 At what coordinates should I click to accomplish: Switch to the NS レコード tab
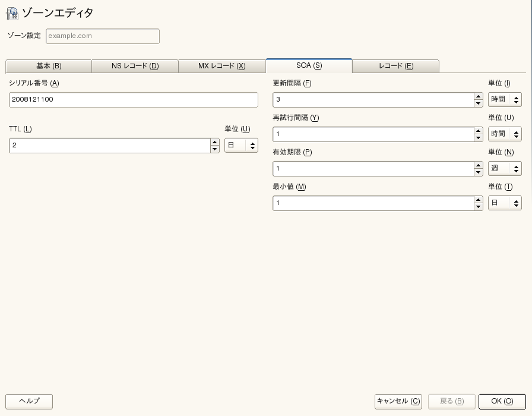coord(135,66)
